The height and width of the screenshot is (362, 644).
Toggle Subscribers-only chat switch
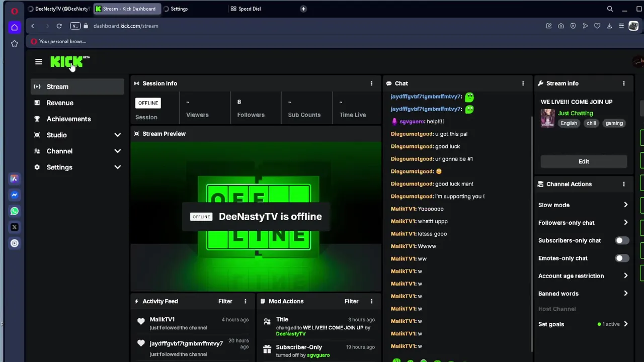tap(622, 240)
